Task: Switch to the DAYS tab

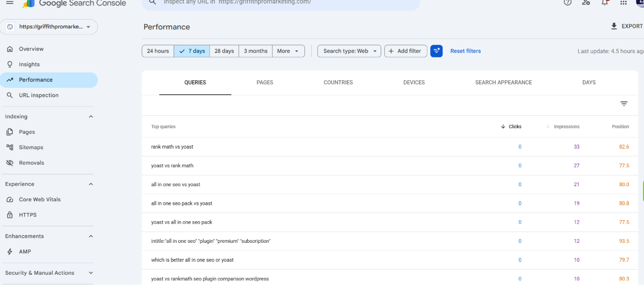Action: tap(589, 82)
